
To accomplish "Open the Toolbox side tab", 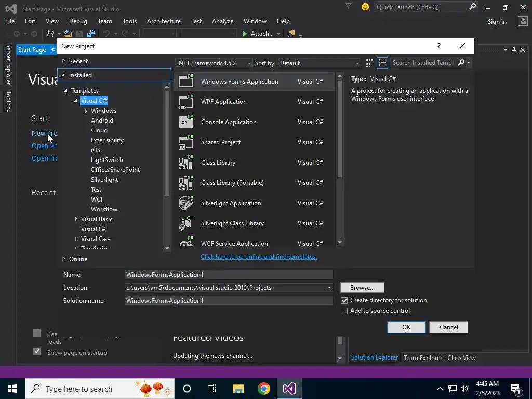I will [8, 101].
